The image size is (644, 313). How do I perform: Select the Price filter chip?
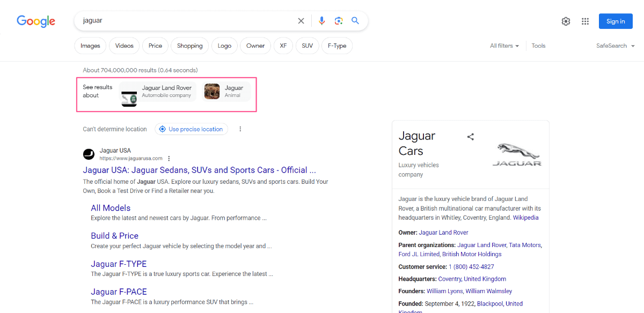[156, 46]
